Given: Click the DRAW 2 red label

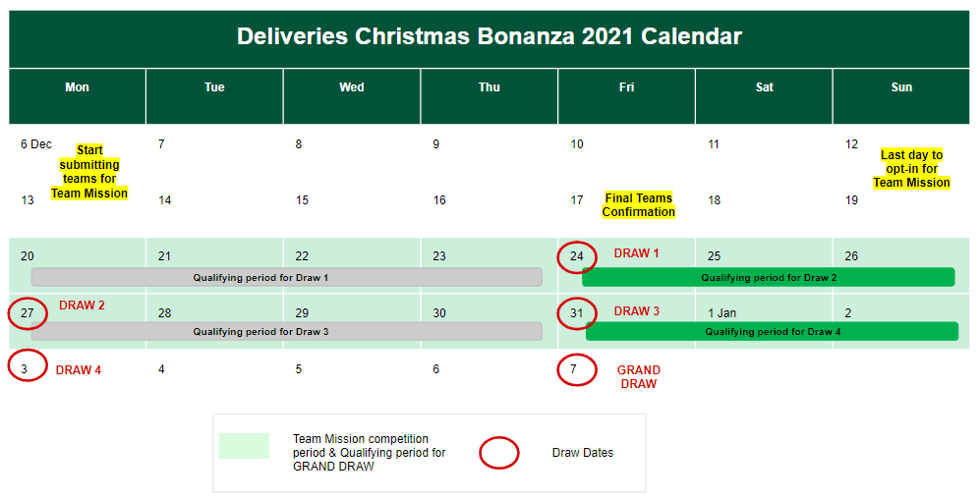Looking at the screenshot, I should pyautogui.click(x=82, y=306).
